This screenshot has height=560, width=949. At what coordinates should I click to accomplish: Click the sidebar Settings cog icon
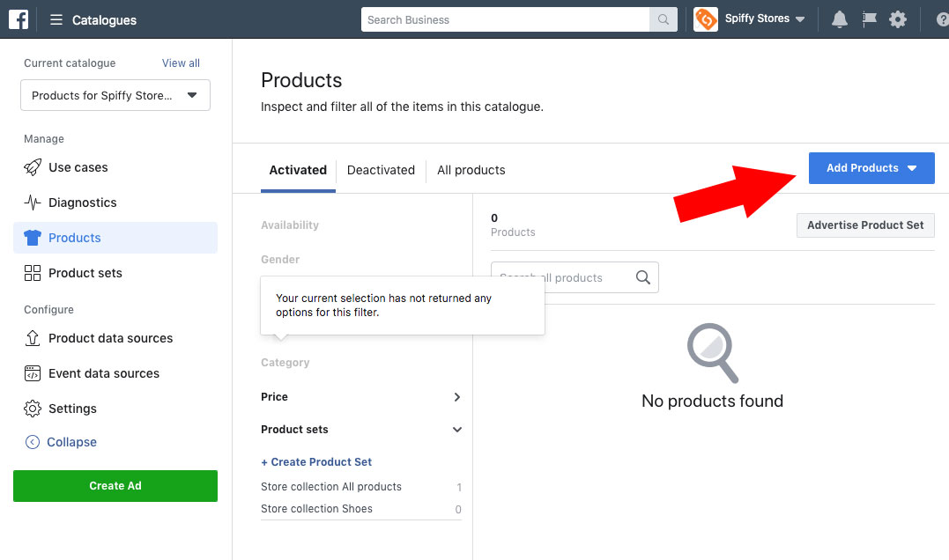tap(33, 409)
